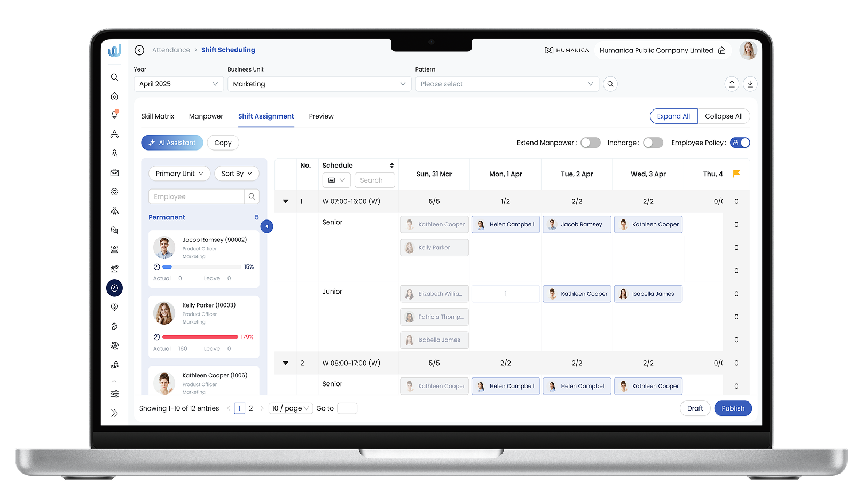Collapse employee panel with blue arrow button
This screenshot has height=504, width=863.
coord(266,226)
